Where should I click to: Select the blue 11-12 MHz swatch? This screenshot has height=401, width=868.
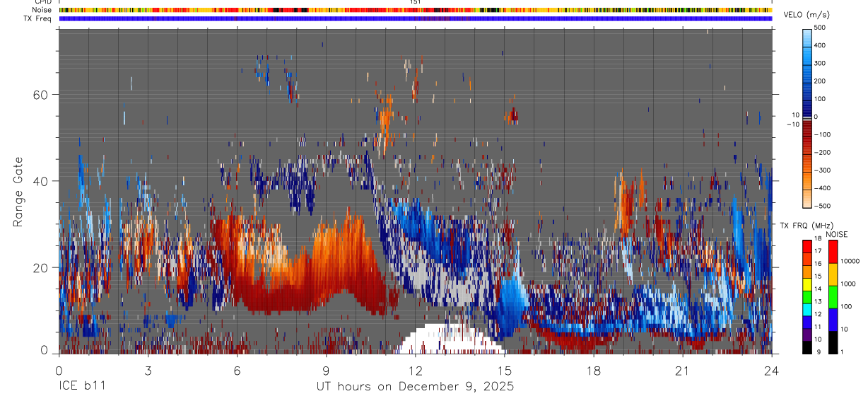coord(807,322)
